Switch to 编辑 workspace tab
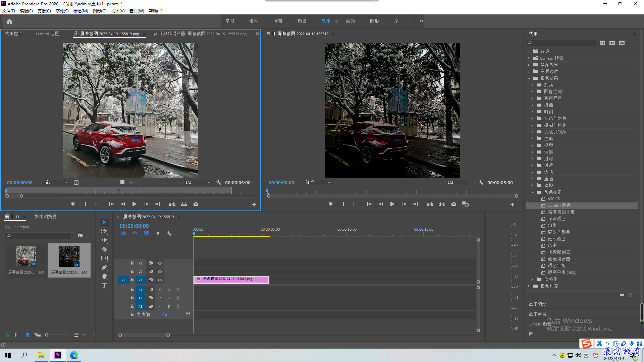The image size is (644, 362). (278, 21)
